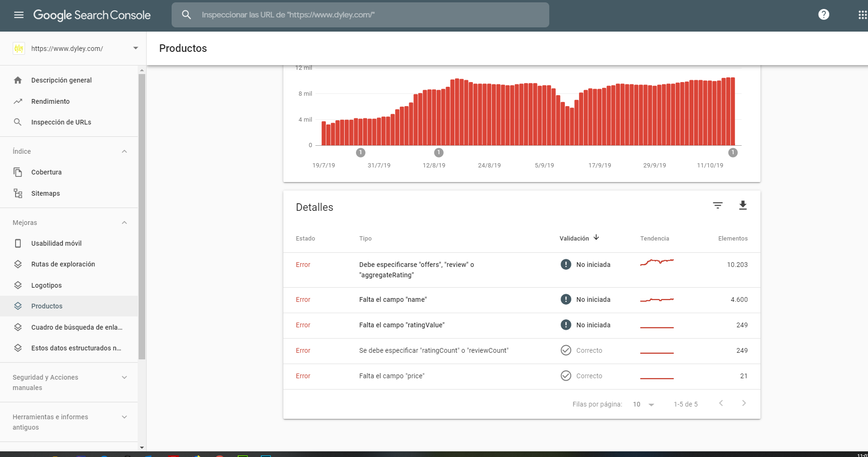Open the "offers, review o aggregateRating" error details

pos(521,270)
